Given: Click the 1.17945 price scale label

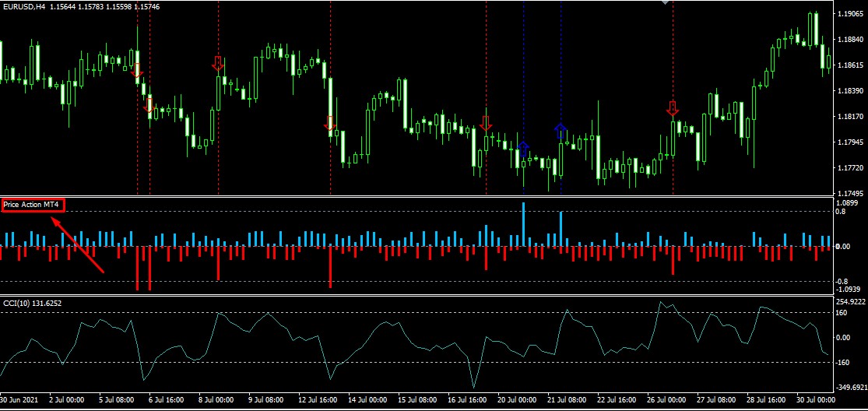Looking at the screenshot, I should (x=851, y=142).
